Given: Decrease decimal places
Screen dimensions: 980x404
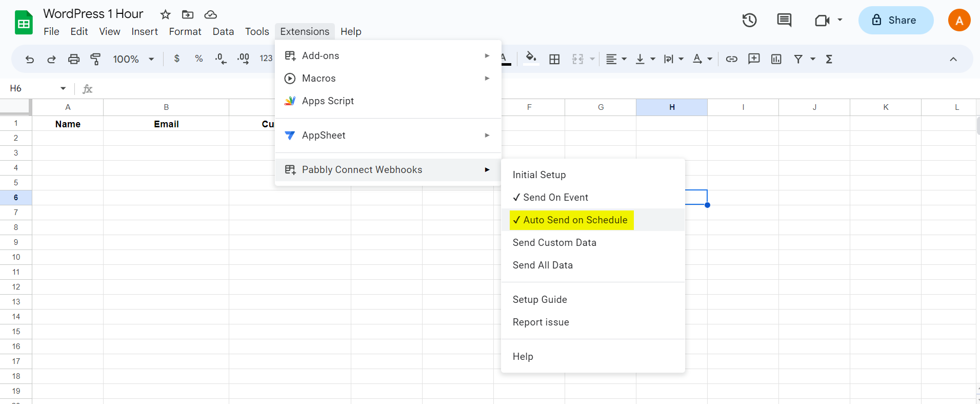Looking at the screenshot, I should tap(221, 59).
